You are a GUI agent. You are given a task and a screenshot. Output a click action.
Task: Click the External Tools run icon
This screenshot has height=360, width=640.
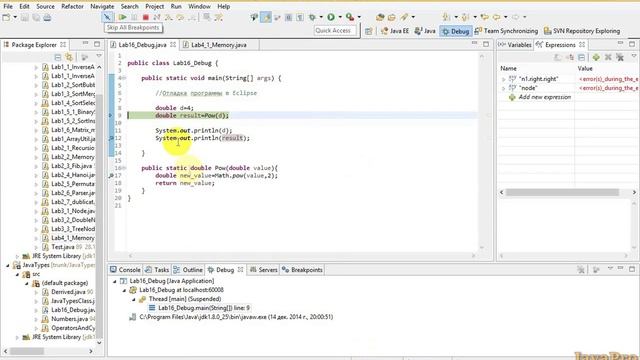point(350,17)
